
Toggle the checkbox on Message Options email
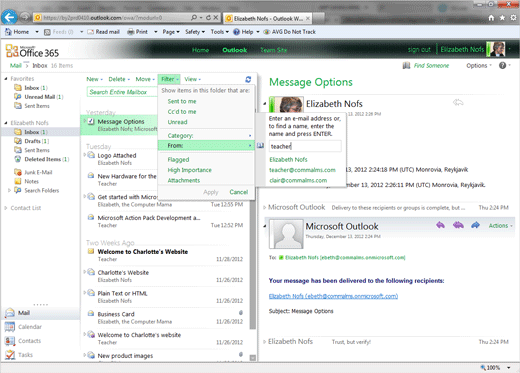pos(91,122)
